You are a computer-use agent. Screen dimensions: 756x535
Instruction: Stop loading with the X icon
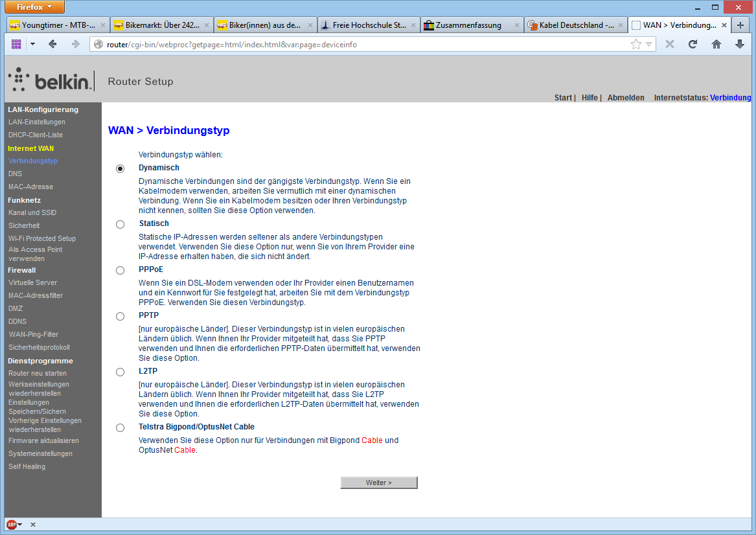click(670, 44)
